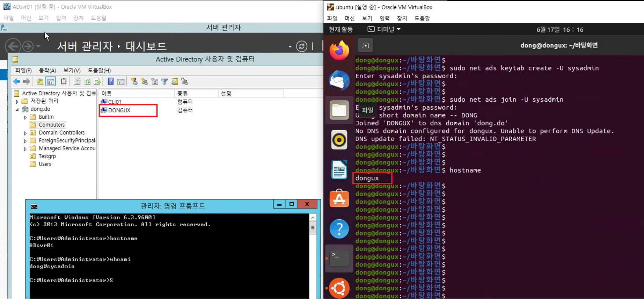Open Server Manager breadcrumb dropdown arrow

290,46
